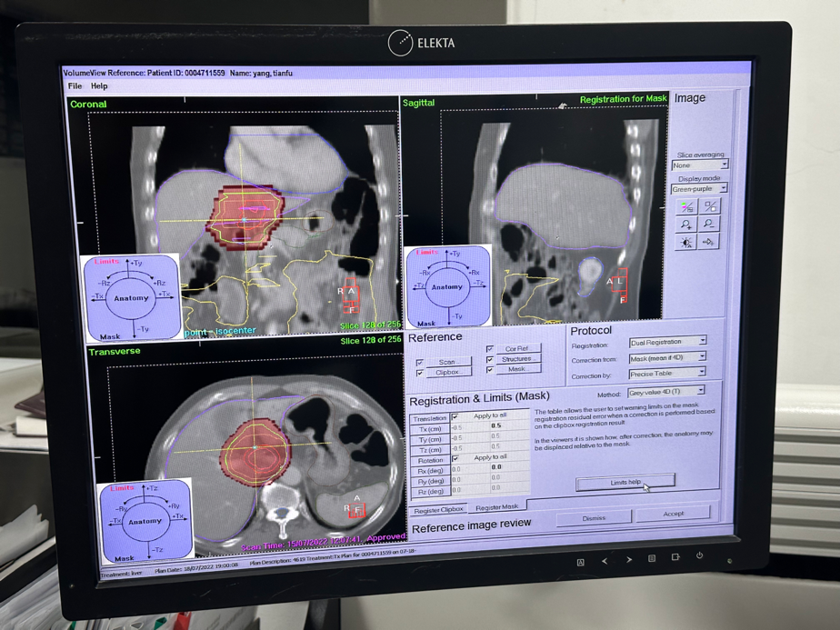
Task: Uncheck the Structures reference checkbox
Action: click(x=491, y=360)
